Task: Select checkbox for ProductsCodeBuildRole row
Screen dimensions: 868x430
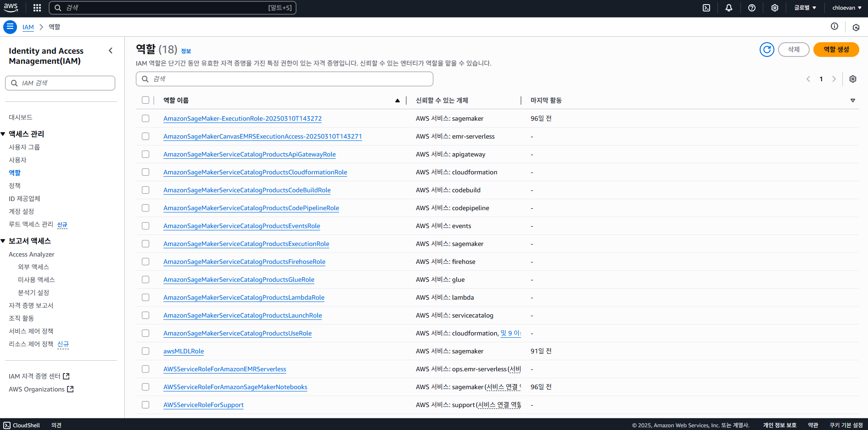Action: [x=146, y=190]
